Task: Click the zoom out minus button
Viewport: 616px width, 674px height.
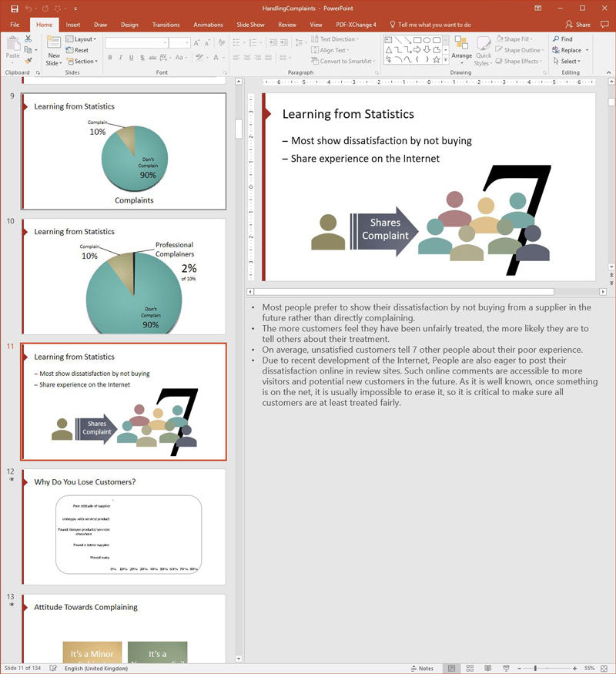Action: (x=519, y=669)
